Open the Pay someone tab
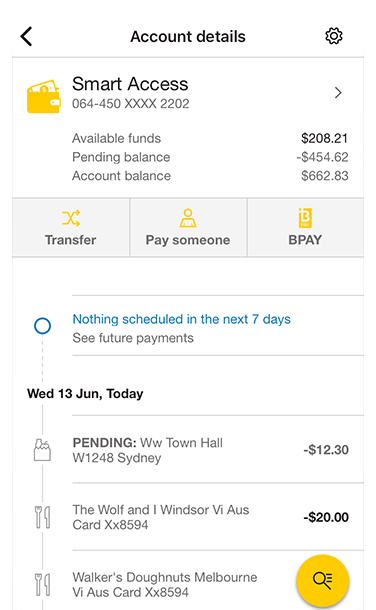The width and height of the screenshot is (376, 610). pos(188,228)
